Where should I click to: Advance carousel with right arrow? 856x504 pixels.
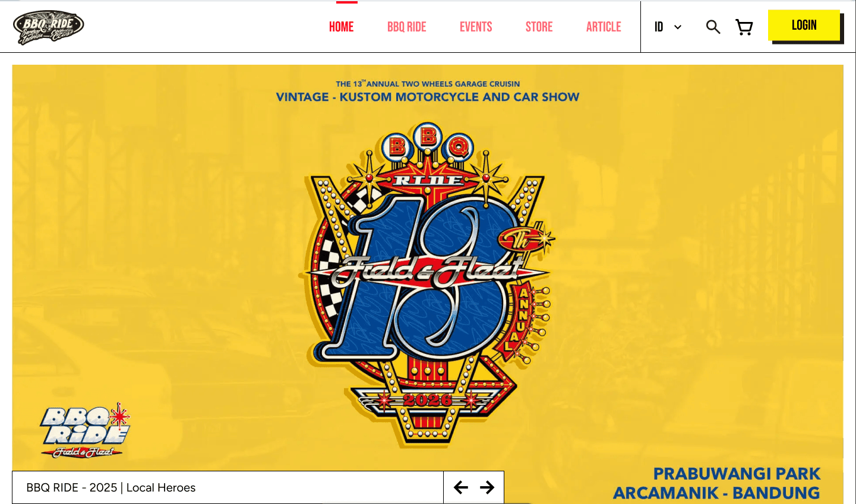click(x=487, y=487)
